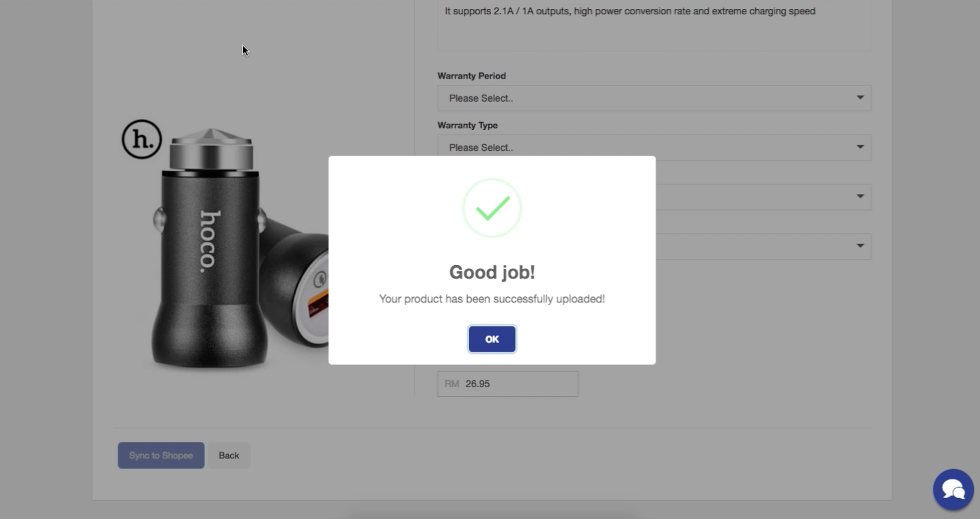Open the Warranty Period dropdown
980x519 pixels.
pyautogui.click(x=654, y=98)
